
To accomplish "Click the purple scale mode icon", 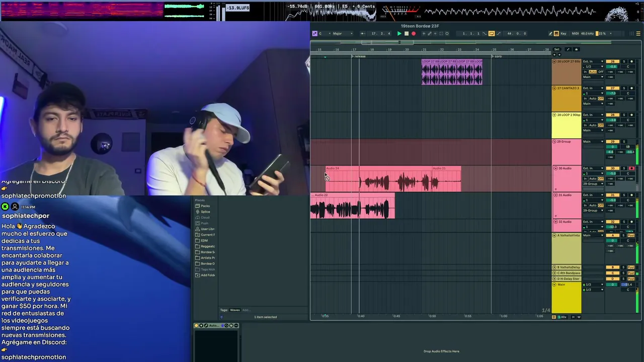I will tap(314, 34).
